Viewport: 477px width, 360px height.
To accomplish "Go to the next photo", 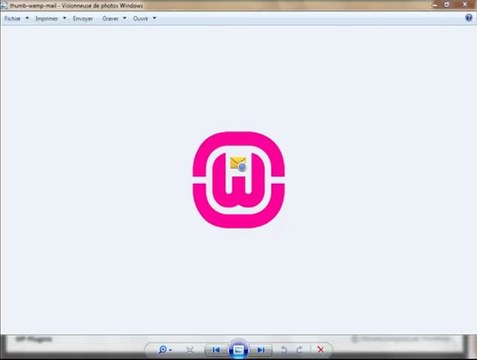I will 261,350.
